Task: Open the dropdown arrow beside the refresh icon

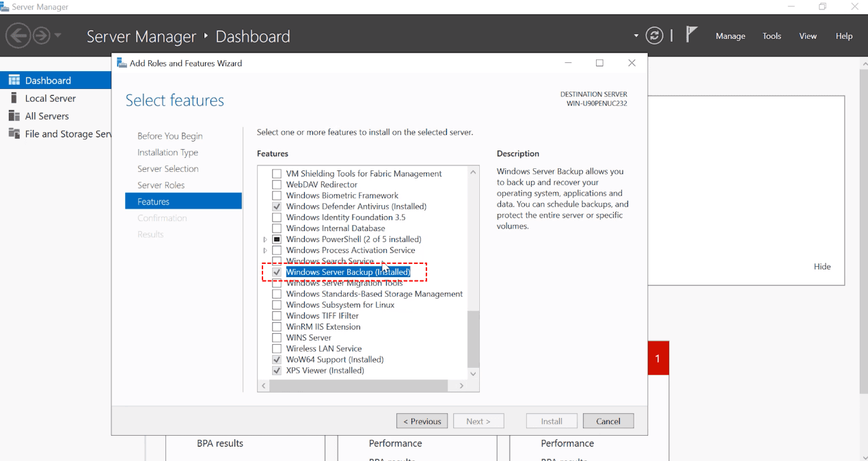Action: click(x=636, y=36)
